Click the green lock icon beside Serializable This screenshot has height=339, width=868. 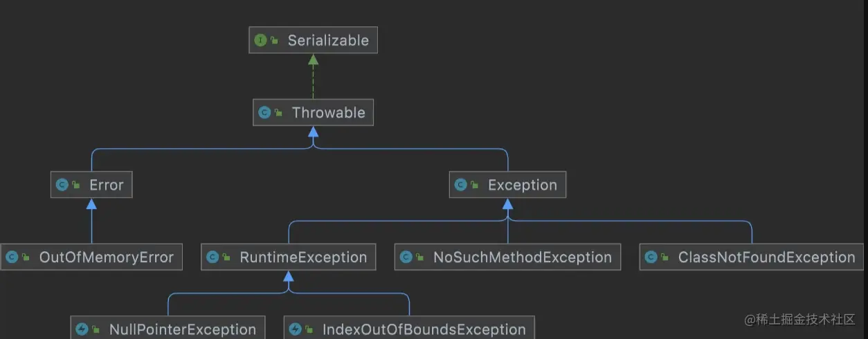275,41
